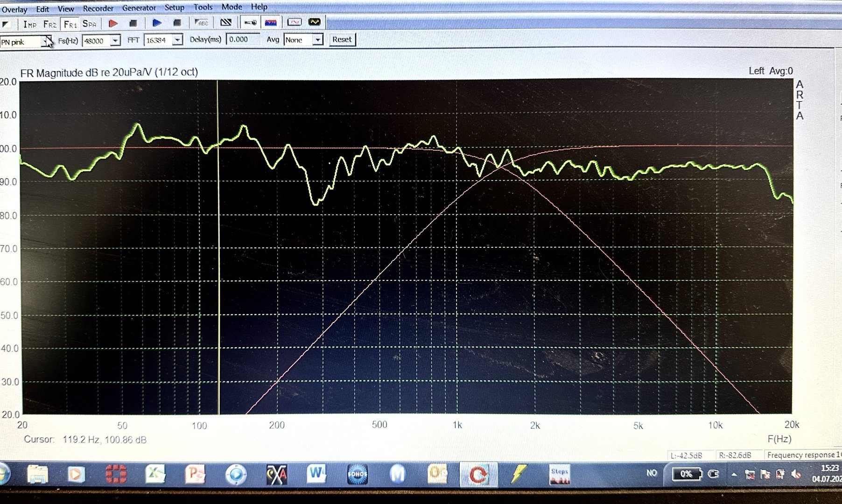Select the FR1 frequency response mode
The width and height of the screenshot is (842, 504).
click(x=70, y=24)
